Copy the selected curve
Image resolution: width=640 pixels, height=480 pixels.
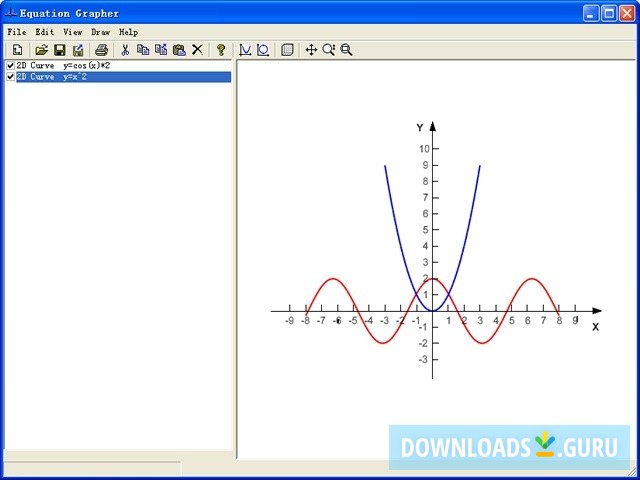click(x=143, y=50)
